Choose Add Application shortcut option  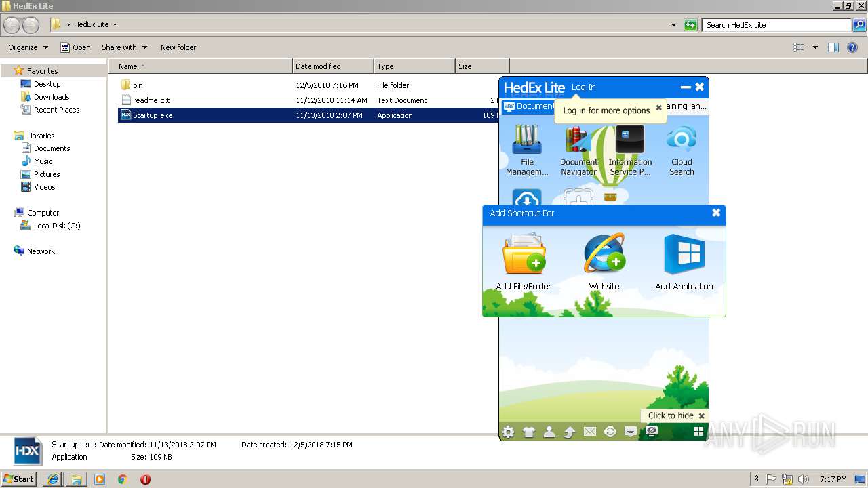click(x=684, y=262)
